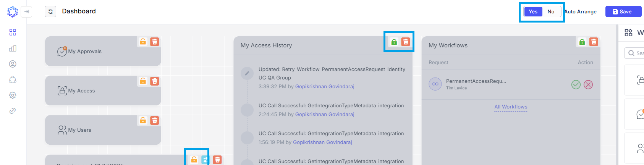Delete the My Approvals widget

point(155,42)
